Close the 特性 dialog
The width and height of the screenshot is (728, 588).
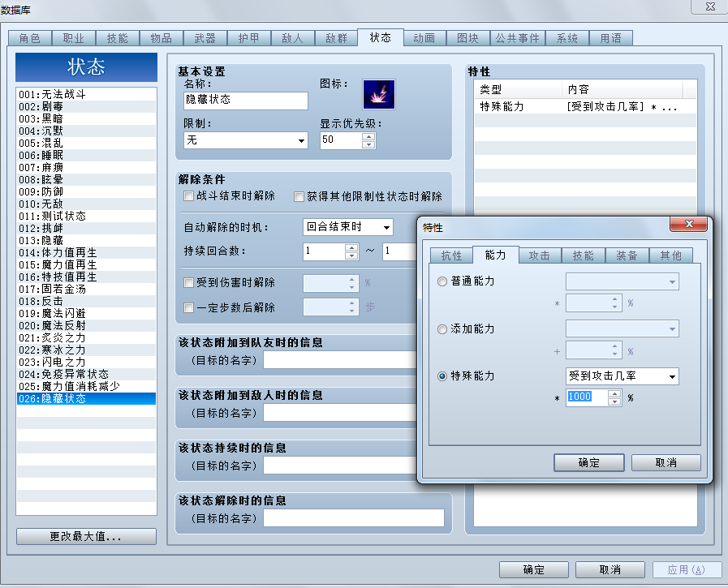[x=688, y=224]
